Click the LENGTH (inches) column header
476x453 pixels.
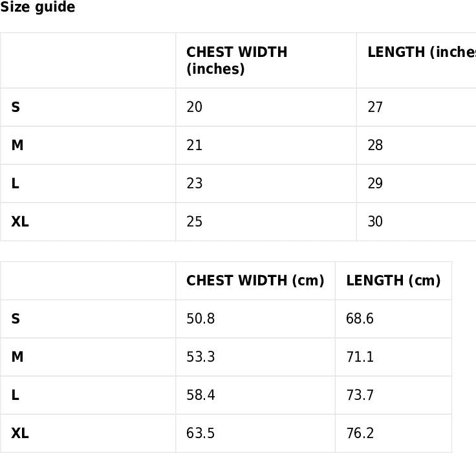click(421, 52)
